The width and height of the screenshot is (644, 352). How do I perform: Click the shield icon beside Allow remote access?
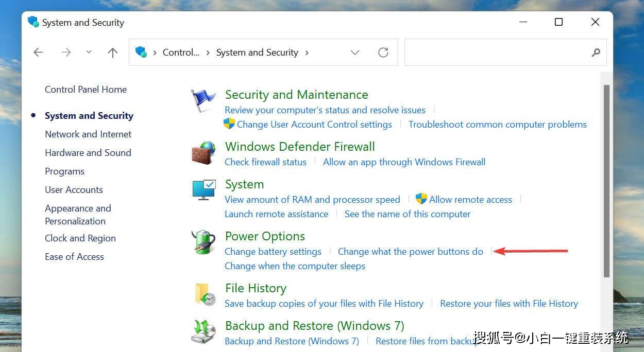pyautogui.click(x=421, y=199)
